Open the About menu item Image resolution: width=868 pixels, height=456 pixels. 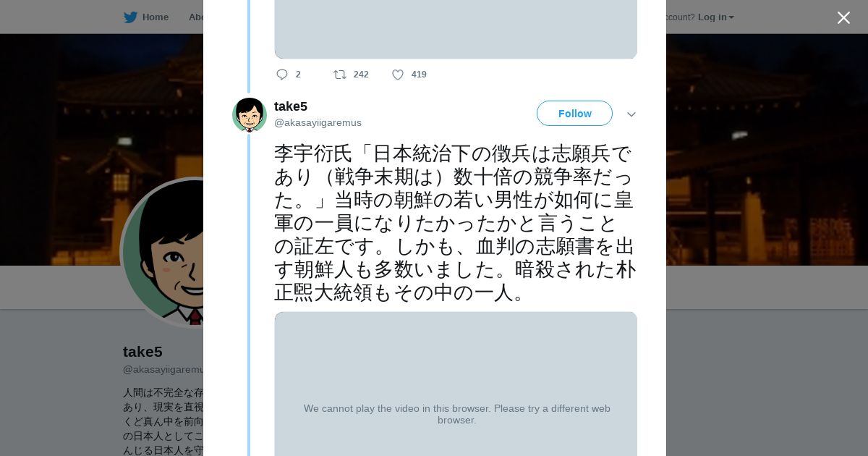pos(196,17)
